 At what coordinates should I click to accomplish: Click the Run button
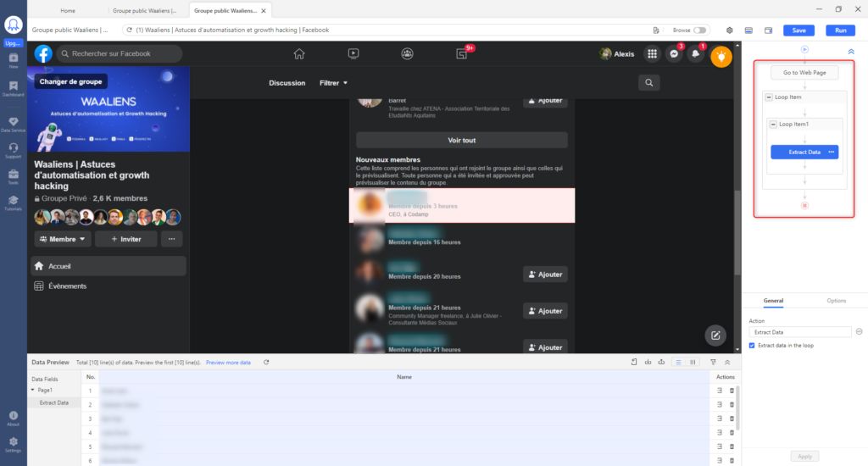click(x=840, y=30)
